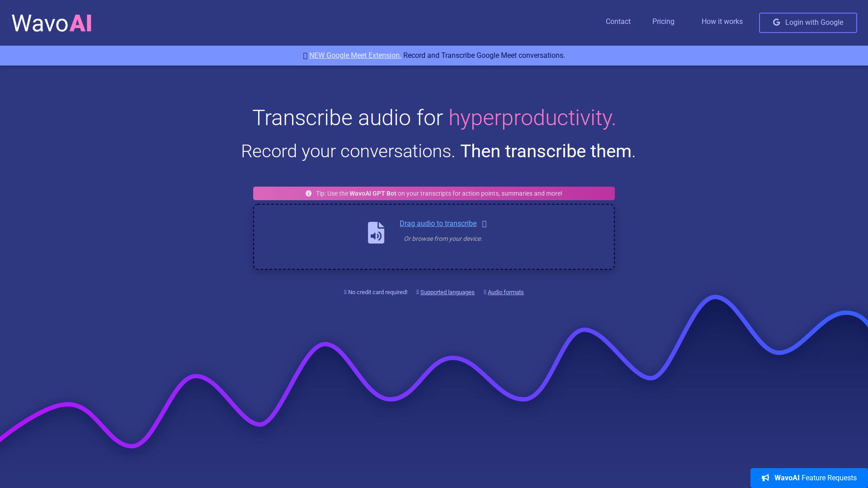
Task: Open the Audio formats link
Action: (x=505, y=292)
